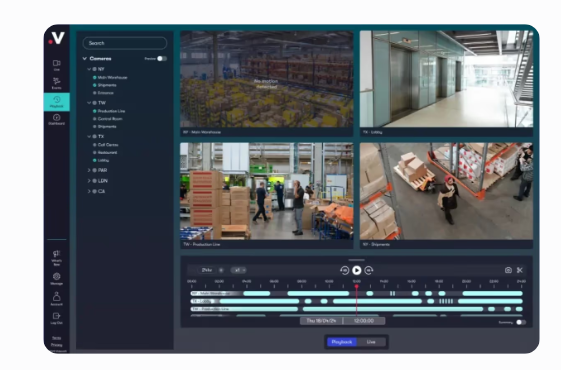The height and width of the screenshot is (370, 561).
Task: Toggle the Summary switch under the timeline
Action: 521,322
